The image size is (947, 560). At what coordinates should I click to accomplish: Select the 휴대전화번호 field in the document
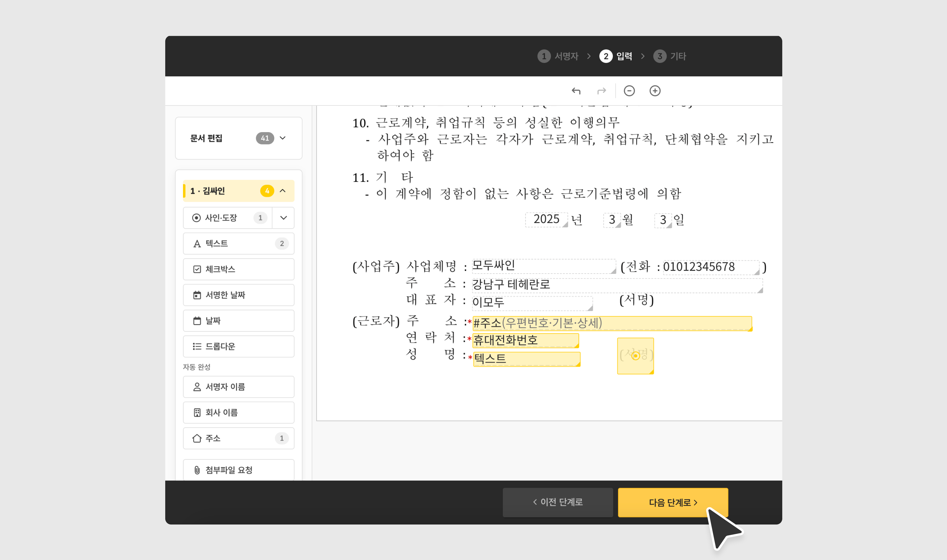click(x=525, y=340)
